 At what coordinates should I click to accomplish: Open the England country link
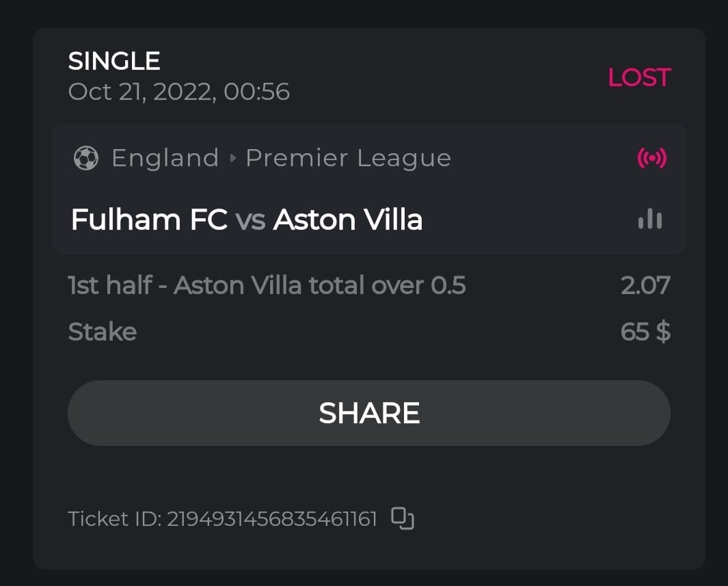pyautogui.click(x=165, y=159)
